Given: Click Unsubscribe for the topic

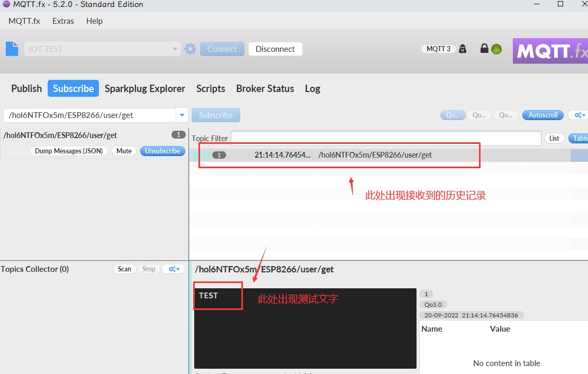Looking at the screenshot, I should pos(162,151).
